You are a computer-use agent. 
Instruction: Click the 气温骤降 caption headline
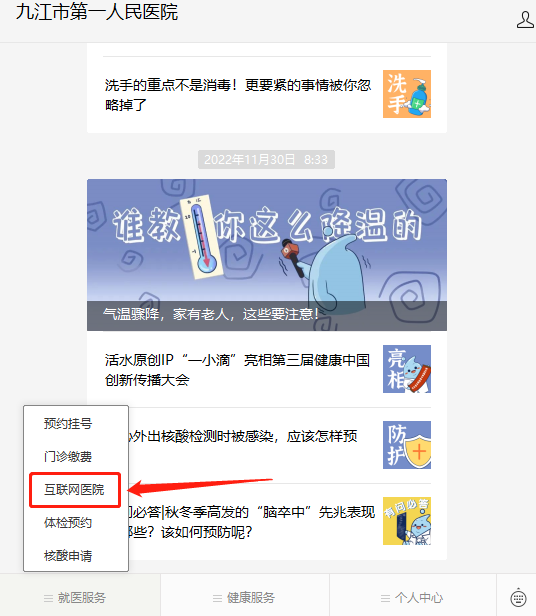pyautogui.click(x=211, y=314)
